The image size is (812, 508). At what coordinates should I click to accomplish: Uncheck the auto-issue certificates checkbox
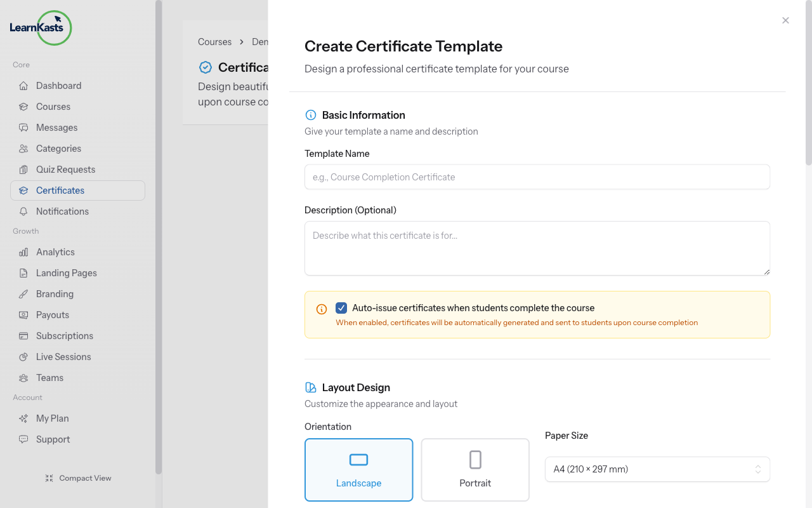pos(341,307)
